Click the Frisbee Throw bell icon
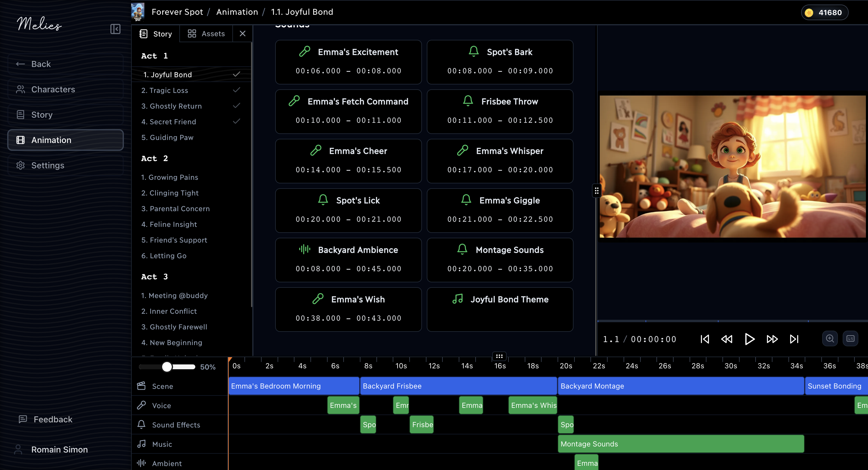 pos(468,100)
